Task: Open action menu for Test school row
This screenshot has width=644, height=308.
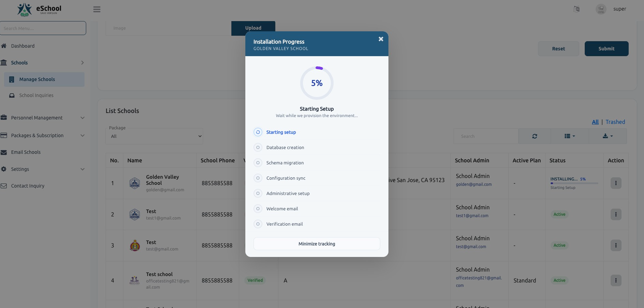Action: pos(616,280)
